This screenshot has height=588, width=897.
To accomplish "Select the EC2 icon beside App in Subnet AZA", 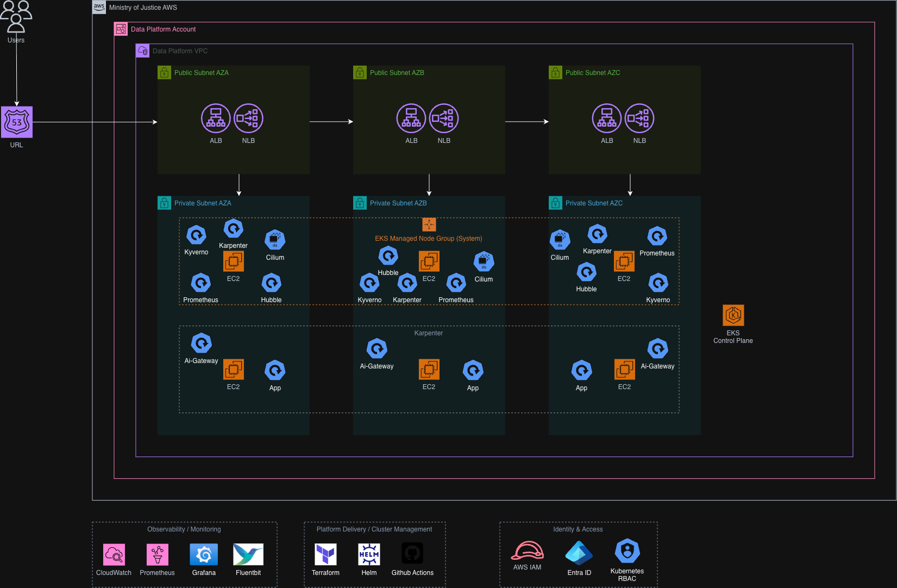I will pos(234,370).
